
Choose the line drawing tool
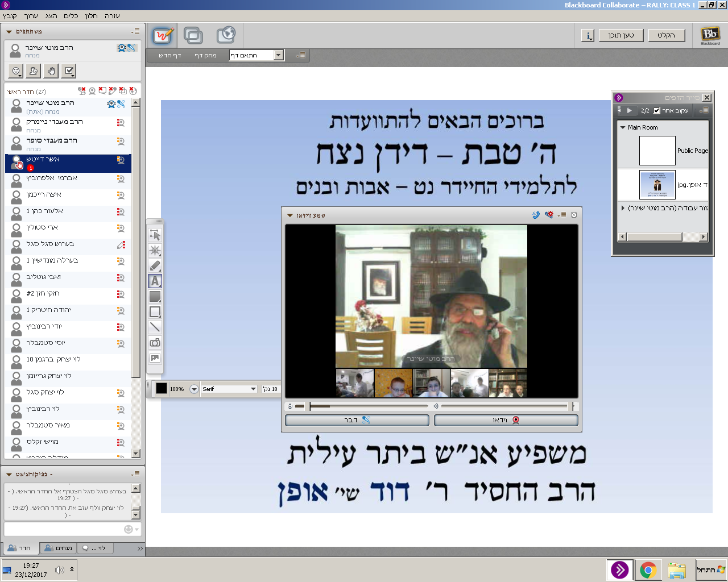coord(155,327)
